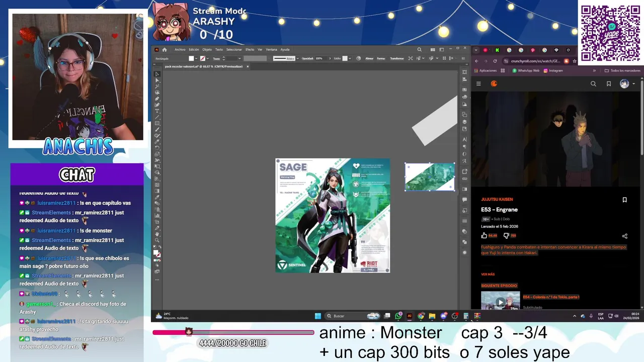Select the Eraser tool
The image size is (644, 362).
pyautogui.click(x=157, y=141)
